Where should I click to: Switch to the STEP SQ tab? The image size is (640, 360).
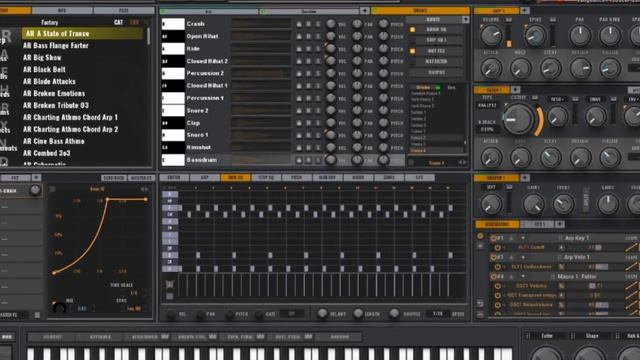pos(266,178)
